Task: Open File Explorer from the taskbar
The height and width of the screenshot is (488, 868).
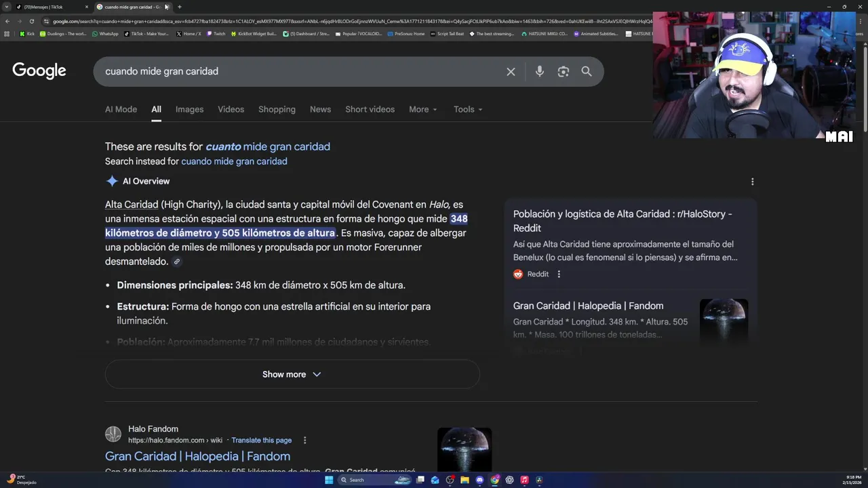Action: [465, 480]
